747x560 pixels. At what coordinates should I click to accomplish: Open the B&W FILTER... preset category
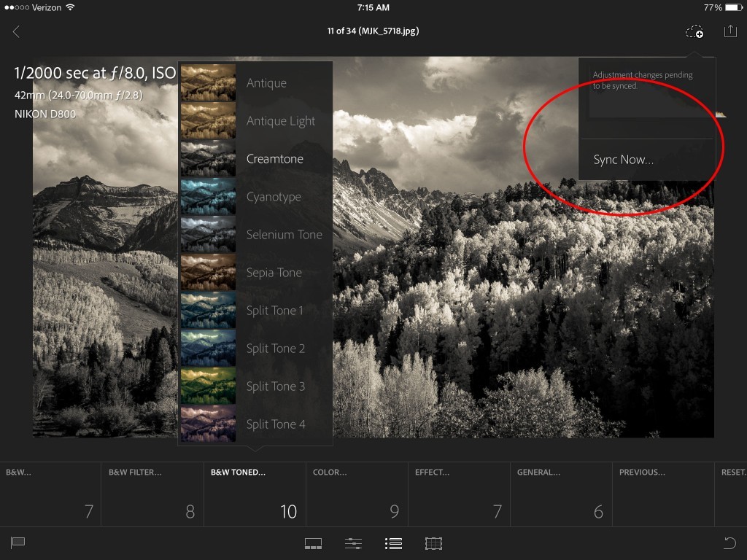point(152,494)
